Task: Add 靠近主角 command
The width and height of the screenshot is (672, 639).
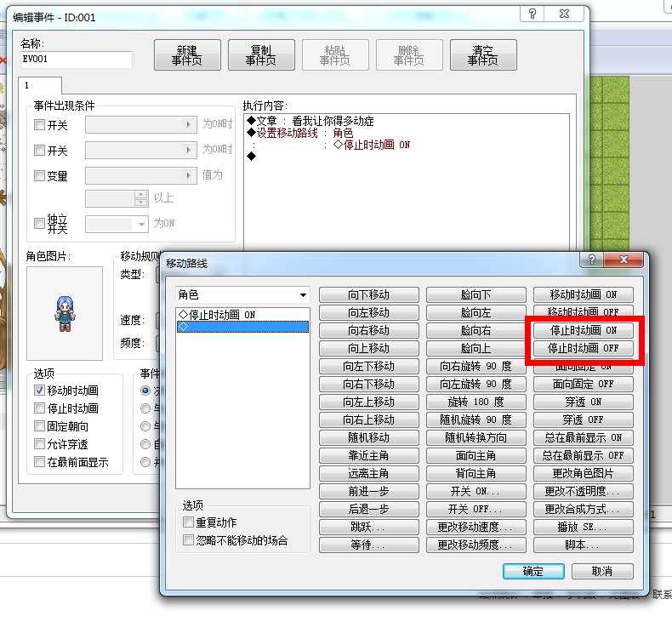Action: coord(368,455)
